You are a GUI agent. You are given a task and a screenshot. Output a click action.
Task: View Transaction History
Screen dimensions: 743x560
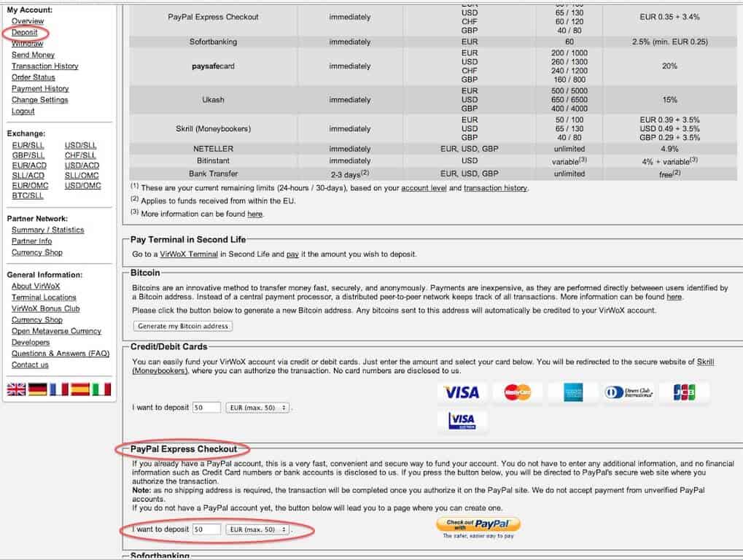[x=45, y=66]
